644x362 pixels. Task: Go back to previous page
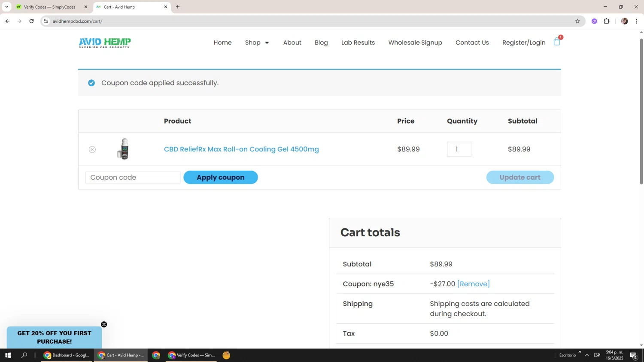click(x=7, y=21)
